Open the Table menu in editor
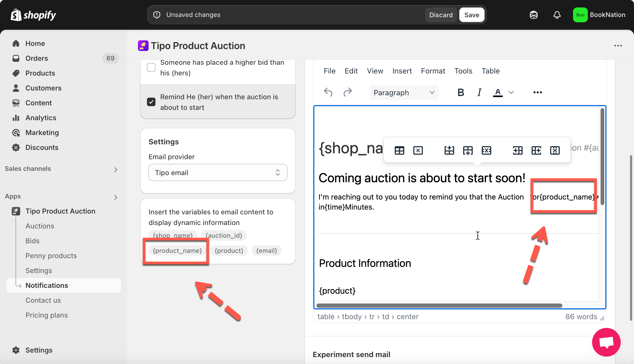The image size is (634, 364). [x=490, y=71]
